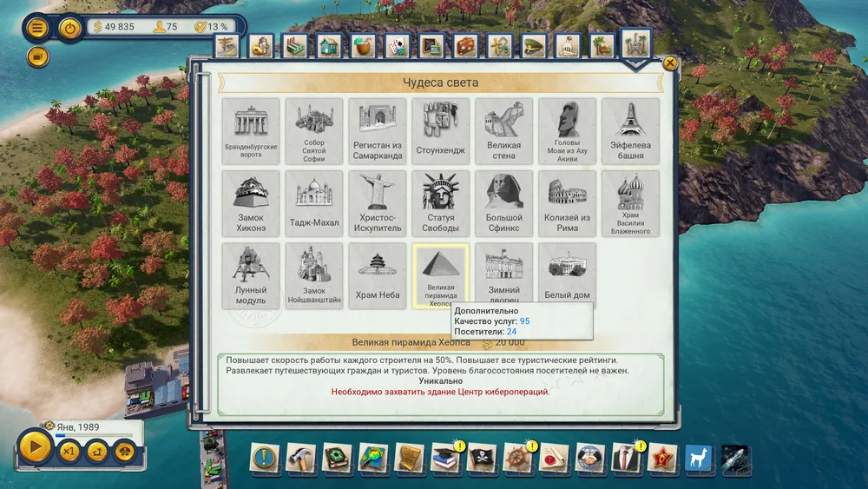
Task: Open the military cap build tab
Action: pyautogui.click(x=534, y=46)
